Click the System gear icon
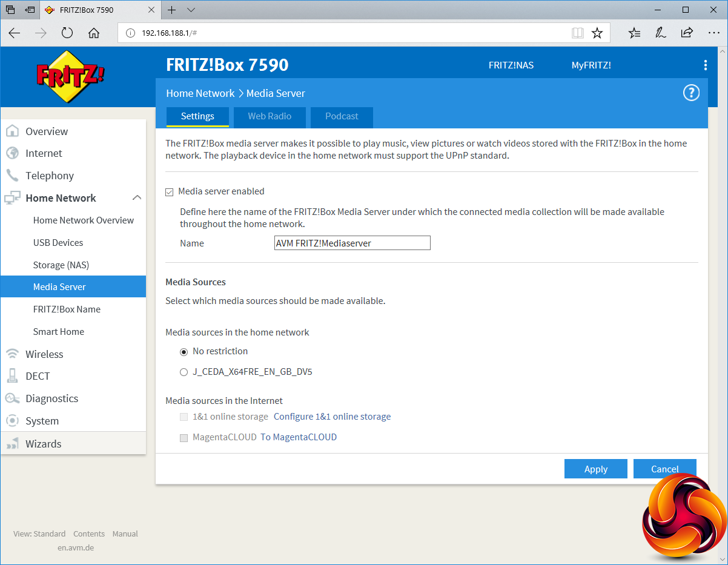 [x=12, y=421]
